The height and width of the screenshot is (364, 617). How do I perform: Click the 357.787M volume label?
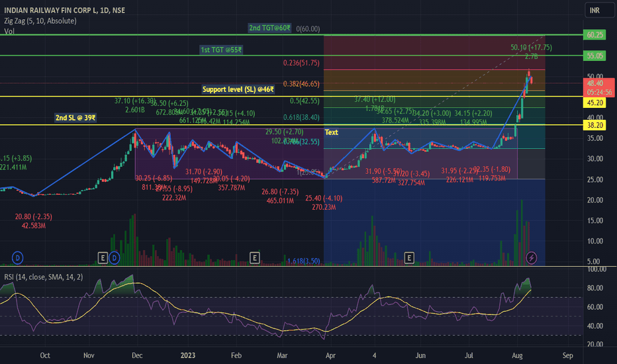pos(232,188)
